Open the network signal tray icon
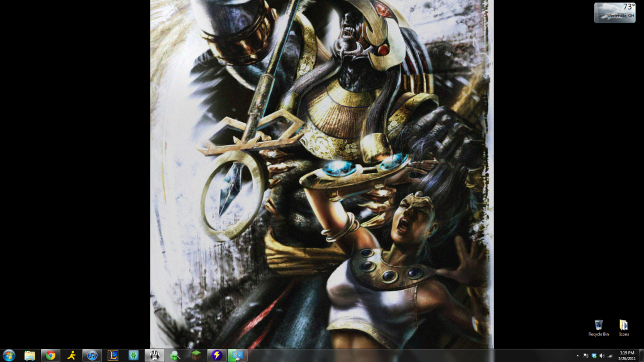This screenshot has height=362, width=644. point(610,356)
